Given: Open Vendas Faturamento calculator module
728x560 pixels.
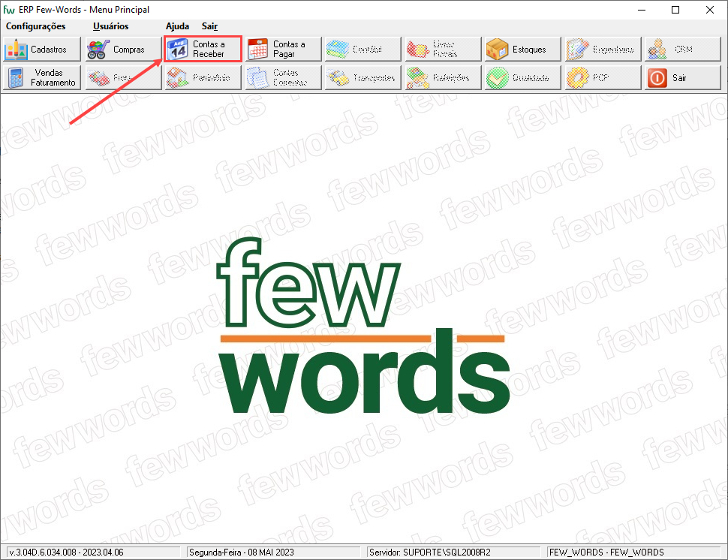Looking at the screenshot, I should (x=42, y=77).
